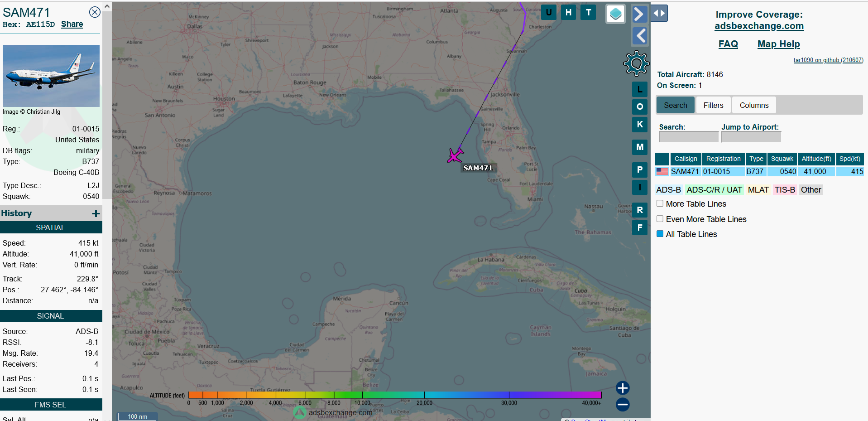The width and height of the screenshot is (868, 421).
Task: Click the H map toggle button
Action: pos(568,12)
